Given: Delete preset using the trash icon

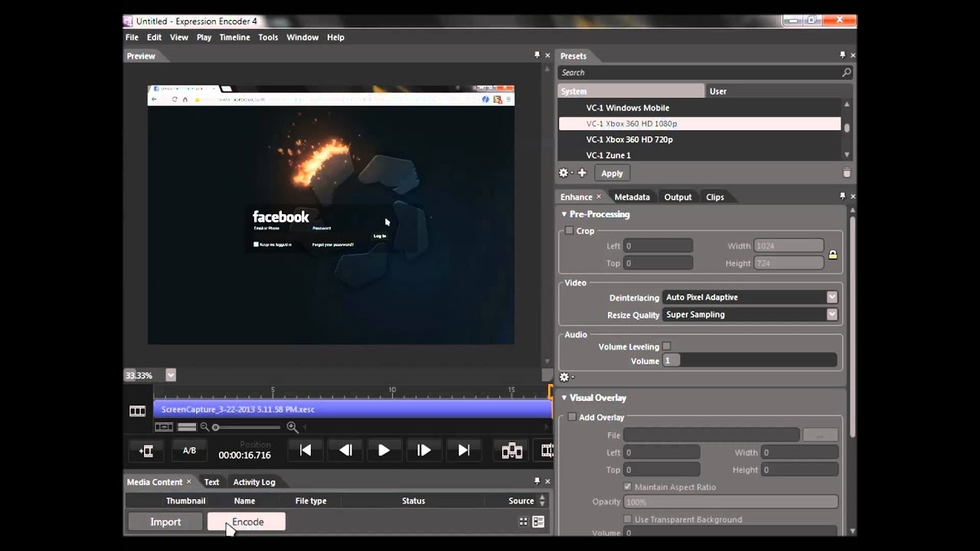Looking at the screenshot, I should [847, 174].
